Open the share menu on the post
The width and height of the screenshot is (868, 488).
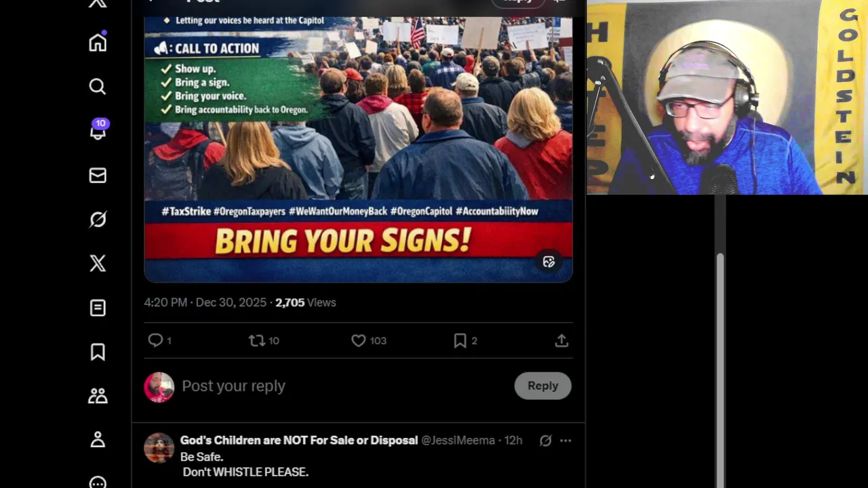561,341
